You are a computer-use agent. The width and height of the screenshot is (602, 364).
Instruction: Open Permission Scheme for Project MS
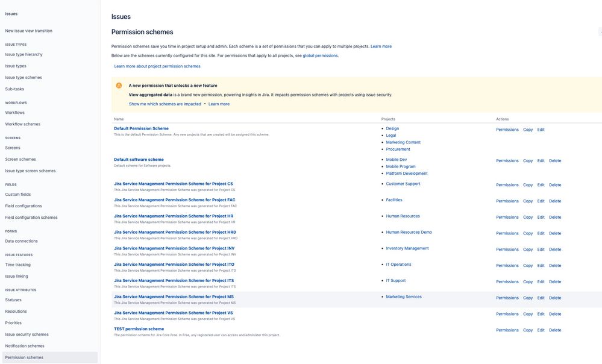[174, 297]
